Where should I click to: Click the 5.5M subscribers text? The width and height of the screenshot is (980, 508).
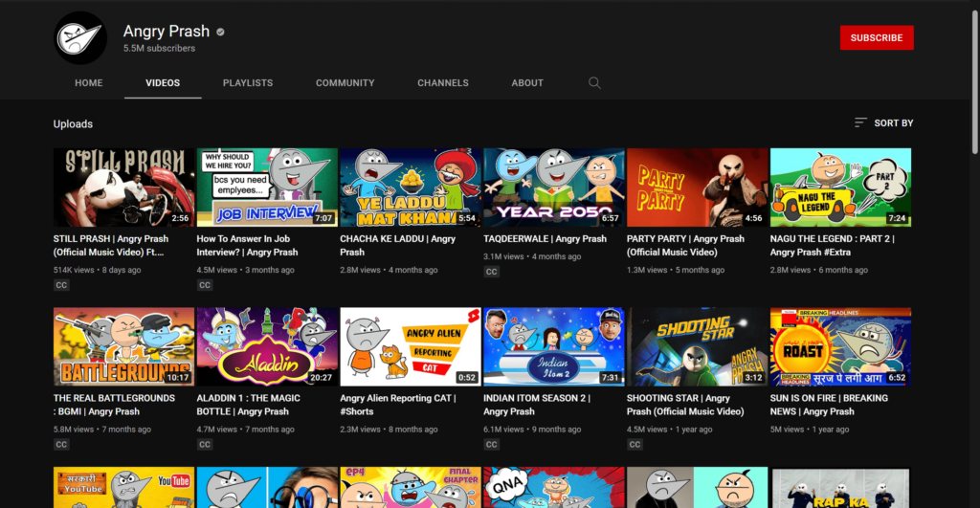159,48
